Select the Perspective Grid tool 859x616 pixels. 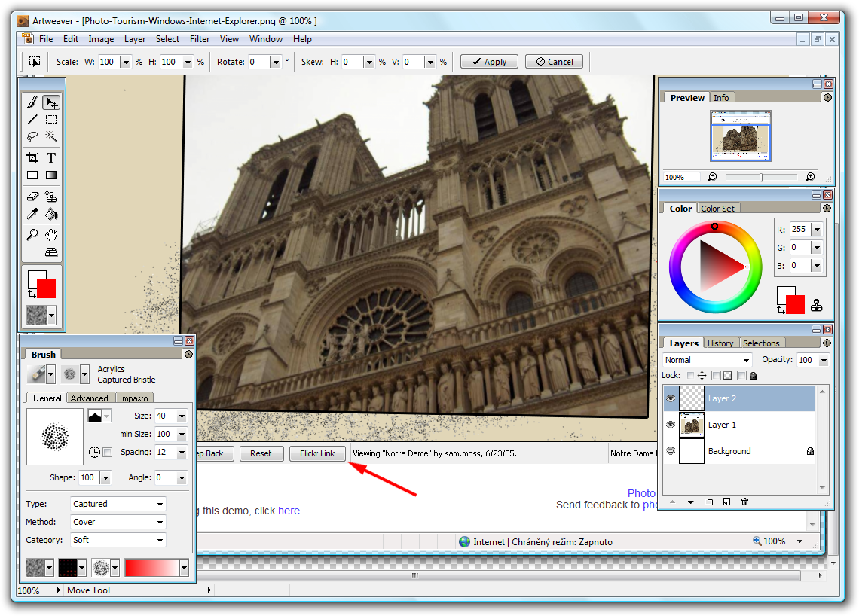click(51, 252)
